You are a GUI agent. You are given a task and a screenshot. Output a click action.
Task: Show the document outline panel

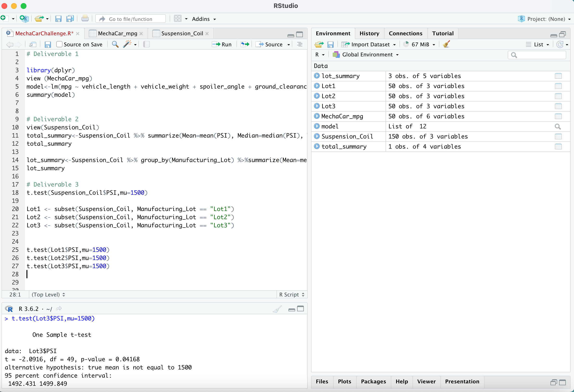[299, 44]
